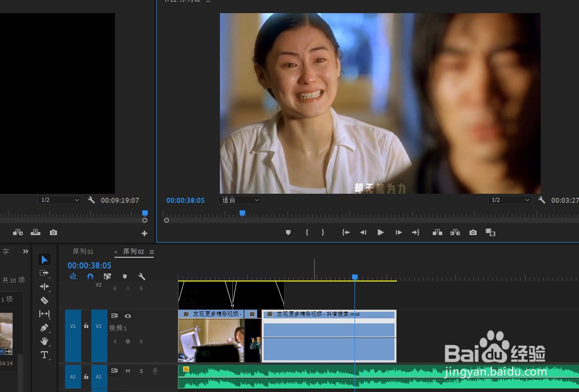Expand hidden panels with double chevron
Screen dimensions: 579x392
(x=26, y=251)
